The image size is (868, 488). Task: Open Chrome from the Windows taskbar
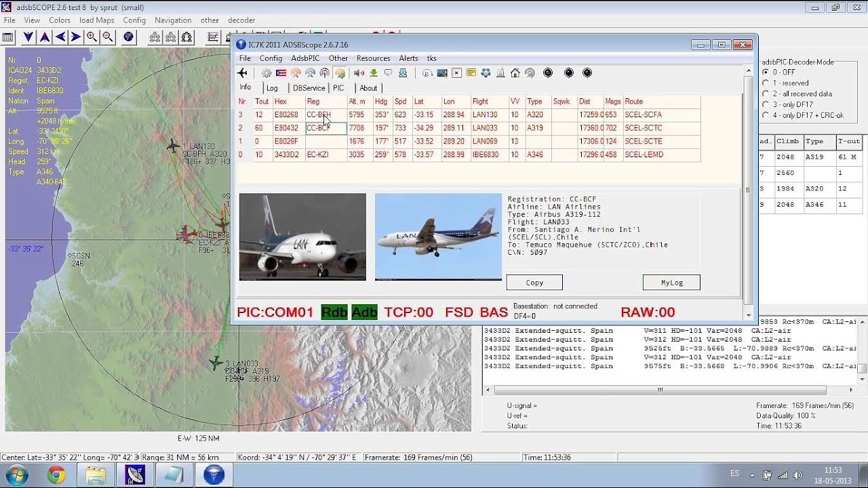click(x=56, y=475)
